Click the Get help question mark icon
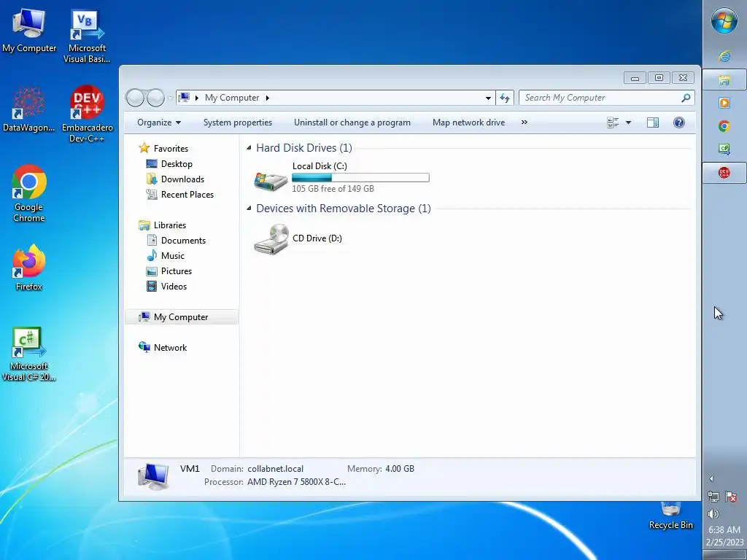 (679, 122)
